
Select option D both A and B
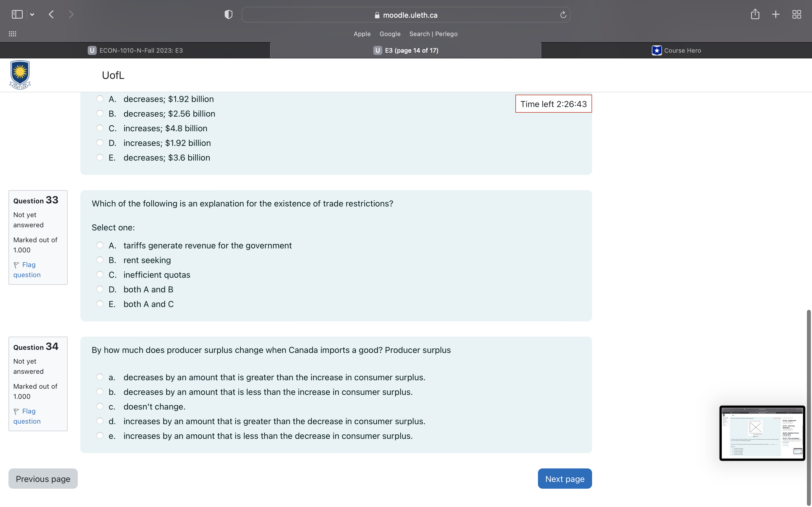(x=100, y=289)
